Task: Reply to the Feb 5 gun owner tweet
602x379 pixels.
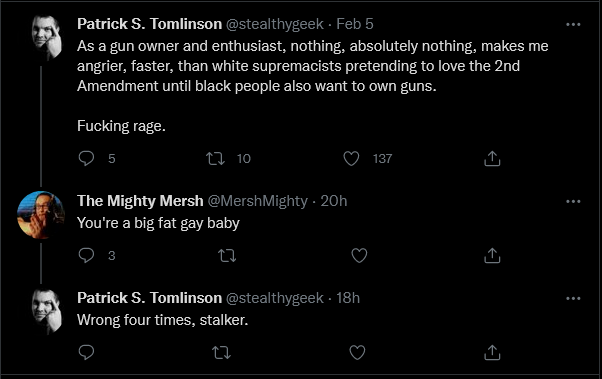Action: (86, 158)
